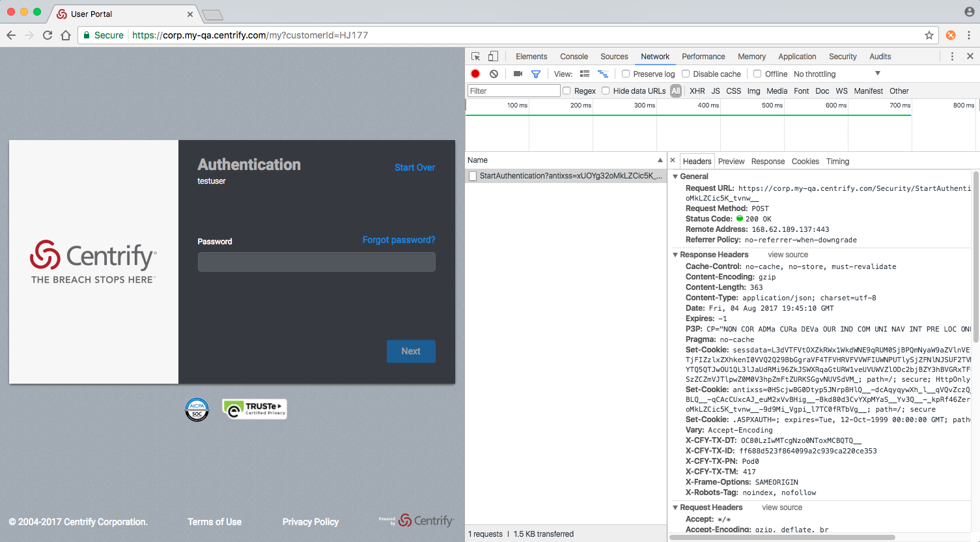Switch to the Performance tab
Screen dimensions: 980x542
tap(703, 57)
